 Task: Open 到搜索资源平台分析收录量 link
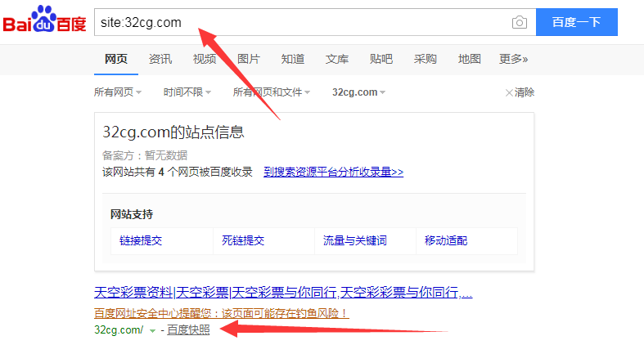(334, 172)
